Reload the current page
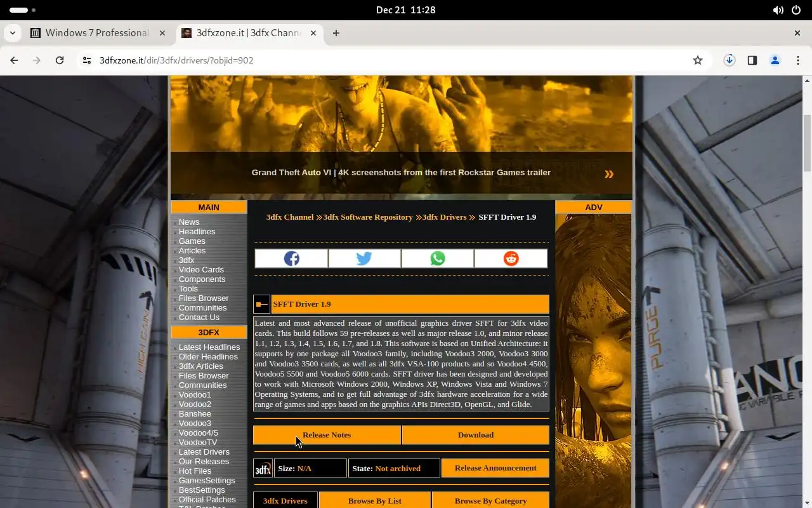This screenshot has height=508, width=812. click(60, 60)
